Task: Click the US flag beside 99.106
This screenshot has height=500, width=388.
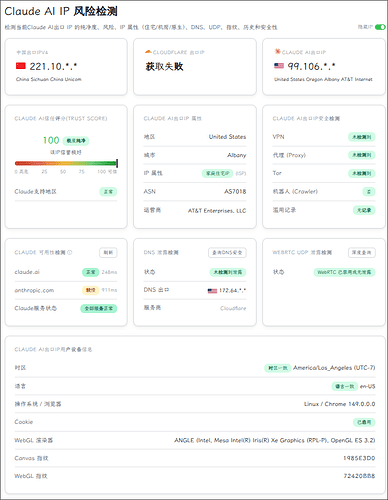Action: pyautogui.click(x=279, y=66)
